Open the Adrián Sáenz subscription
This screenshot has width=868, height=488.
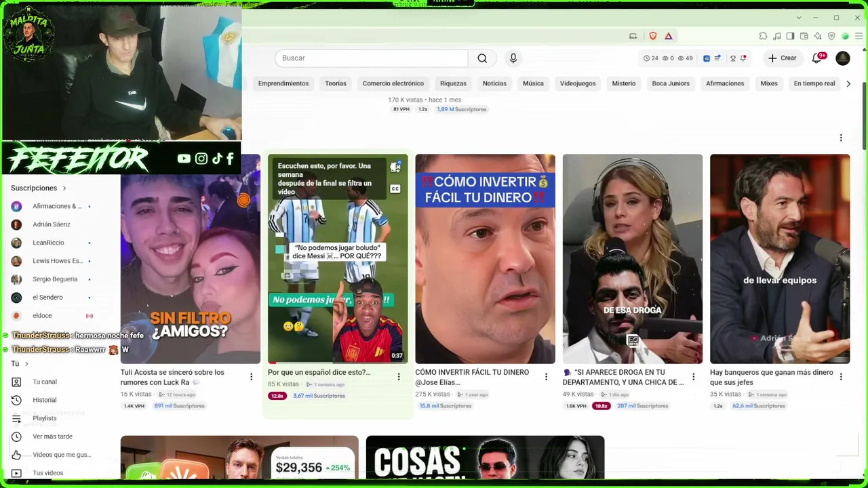click(x=52, y=224)
